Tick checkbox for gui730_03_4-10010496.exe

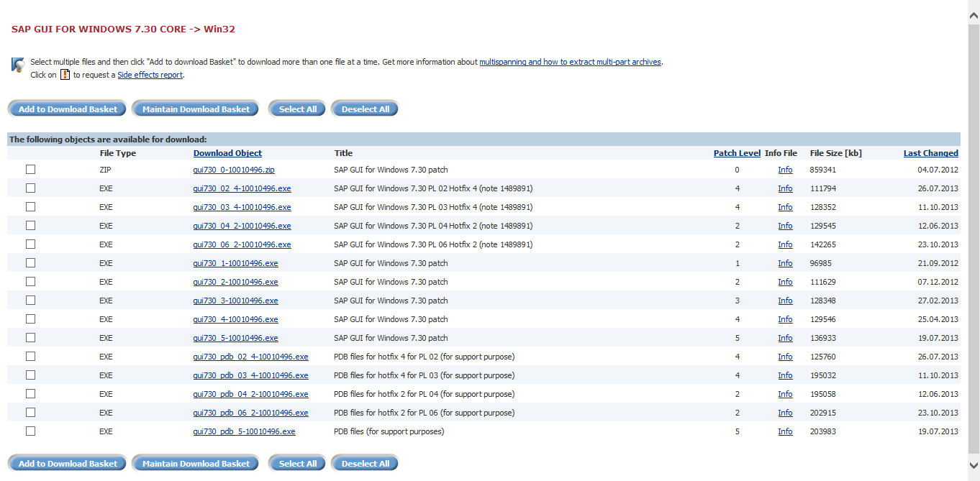pyautogui.click(x=30, y=207)
